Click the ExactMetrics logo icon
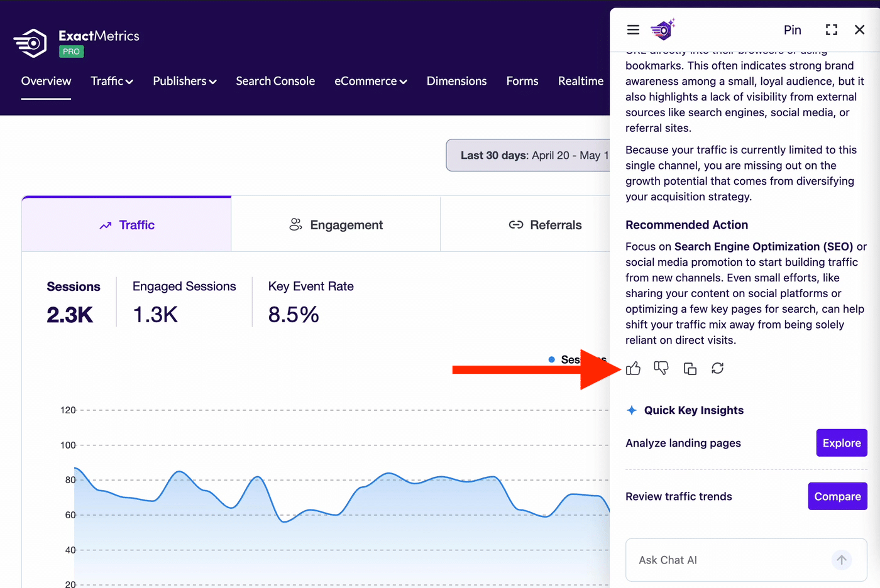This screenshot has width=880, height=588. (x=30, y=43)
